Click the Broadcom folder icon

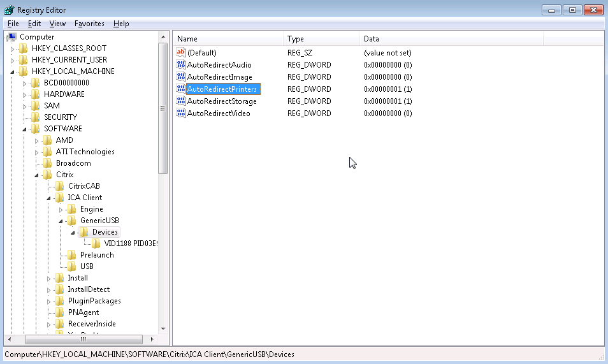point(48,163)
